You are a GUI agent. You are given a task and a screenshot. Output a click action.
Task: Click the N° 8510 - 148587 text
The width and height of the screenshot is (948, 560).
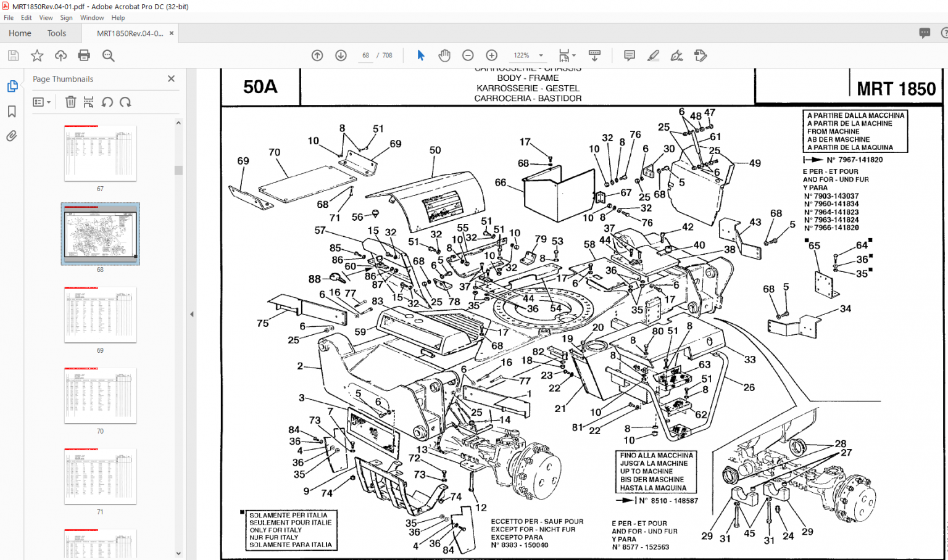point(668,501)
